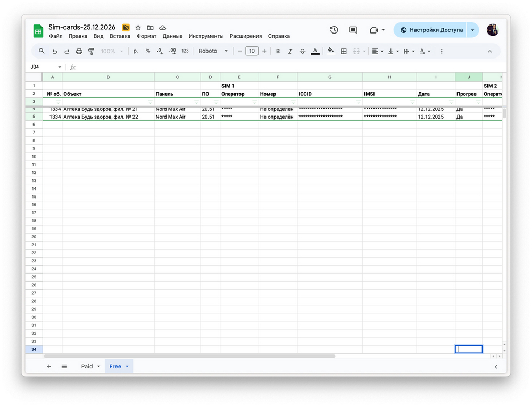Add a new sheet with plus button
The height and width of the screenshot is (405, 532).
pos(49,366)
